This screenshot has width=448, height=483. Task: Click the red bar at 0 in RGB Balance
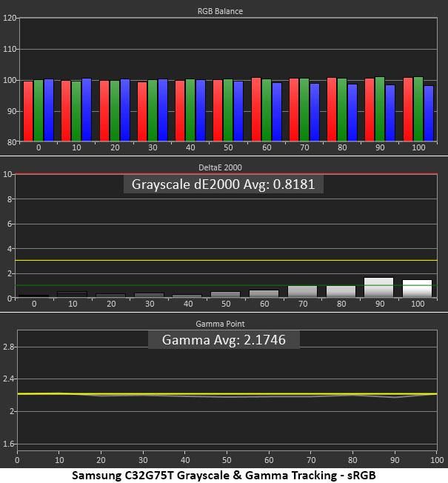28,111
